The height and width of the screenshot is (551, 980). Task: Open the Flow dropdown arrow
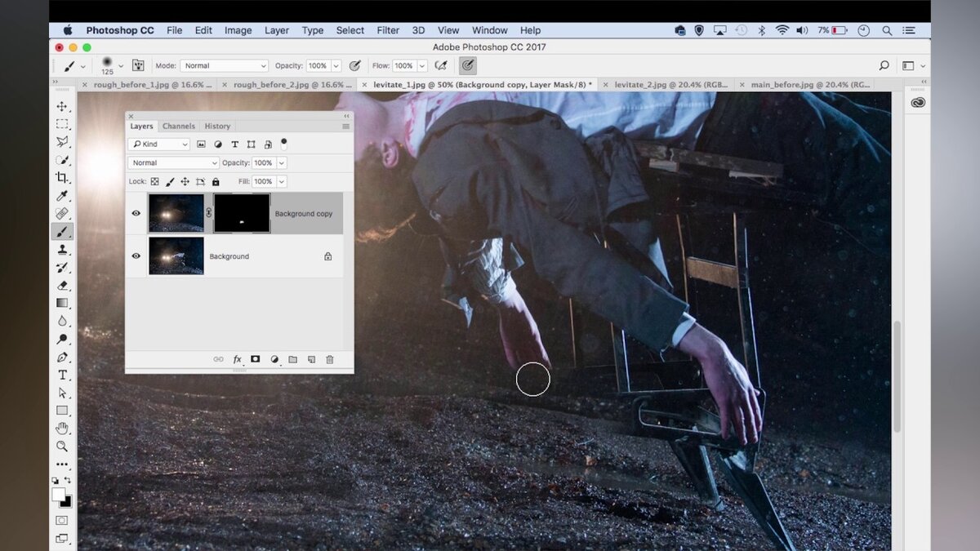[422, 66]
